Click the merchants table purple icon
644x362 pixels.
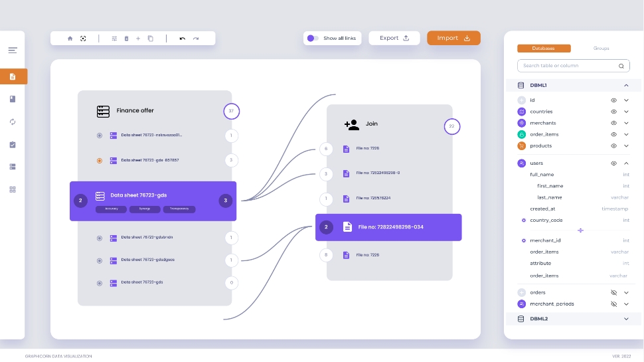(x=522, y=123)
